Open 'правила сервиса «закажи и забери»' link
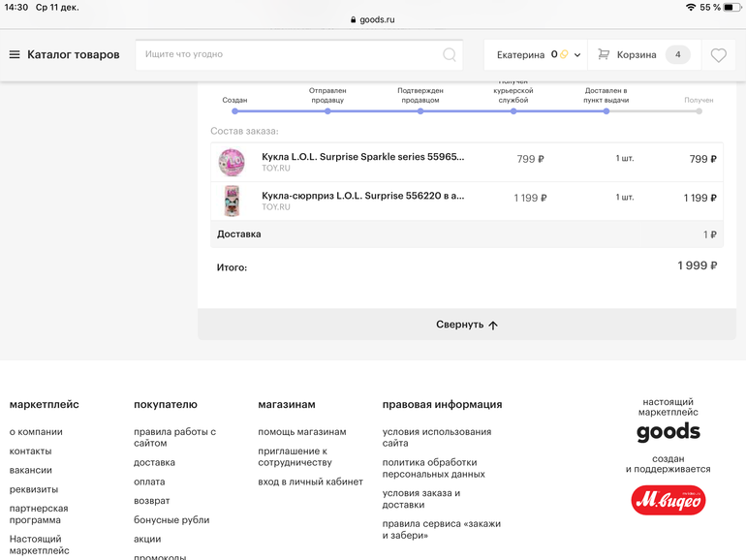746x560 pixels. (x=442, y=530)
